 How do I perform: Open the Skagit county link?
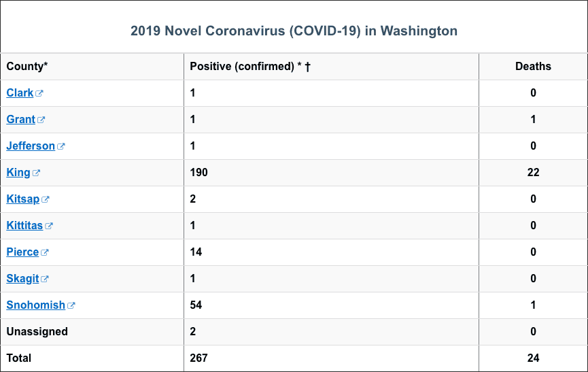tap(22, 279)
